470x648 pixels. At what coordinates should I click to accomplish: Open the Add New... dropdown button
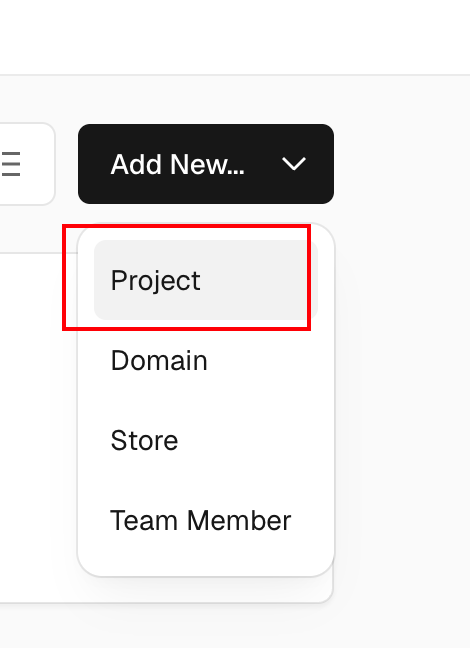tap(206, 164)
